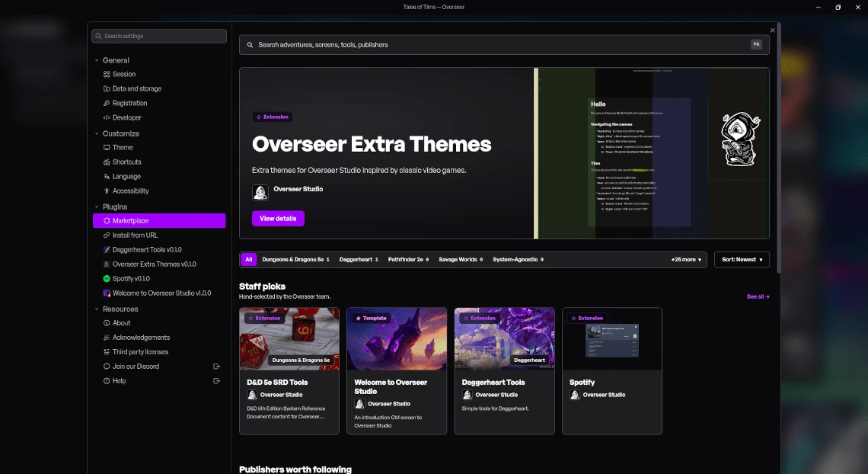Image resolution: width=868 pixels, height=474 pixels.
Task: Click the Shortcuts icon in sidebar
Action: pyautogui.click(x=107, y=162)
